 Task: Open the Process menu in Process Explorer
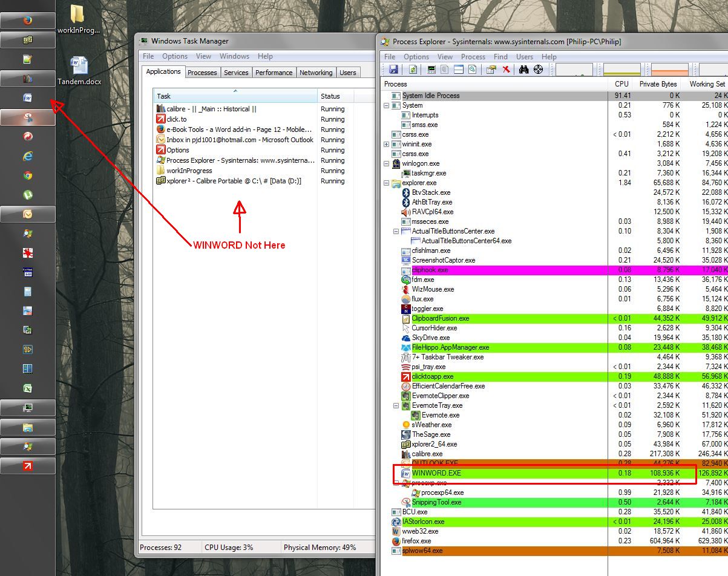(x=473, y=57)
